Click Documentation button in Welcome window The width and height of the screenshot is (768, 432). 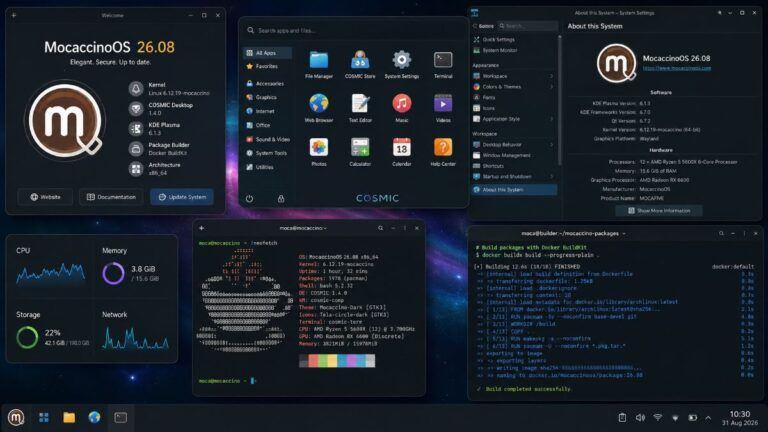[111, 197]
